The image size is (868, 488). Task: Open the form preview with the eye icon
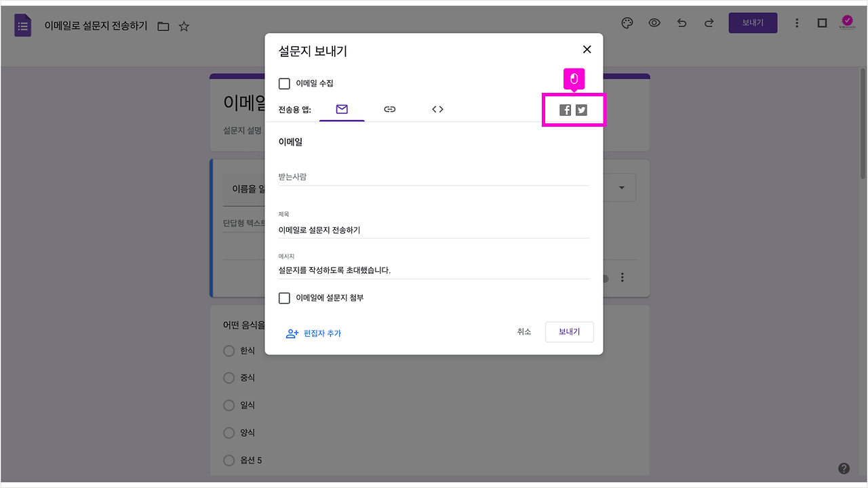[x=654, y=22]
